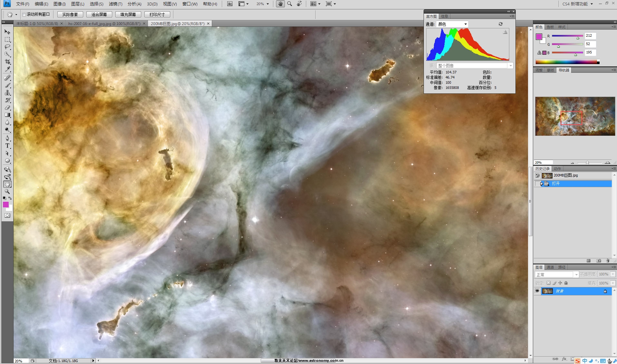Screen dimensions: 617x364
Task: Open the 图像(I) menu
Action: coord(60,4)
